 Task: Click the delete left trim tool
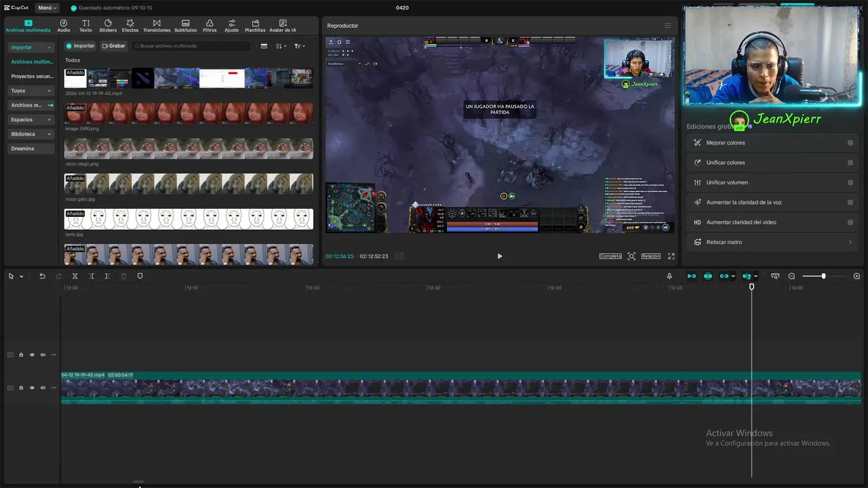[x=91, y=276]
